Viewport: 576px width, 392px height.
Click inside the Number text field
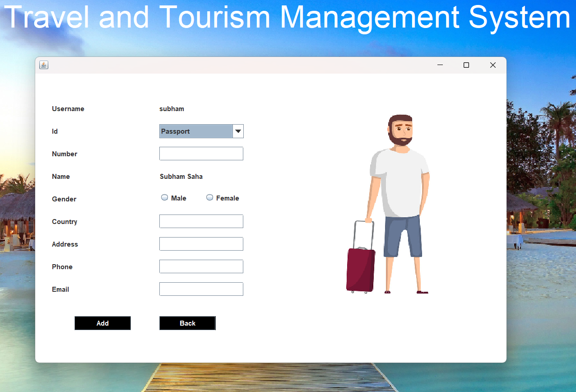[x=201, y=154]
